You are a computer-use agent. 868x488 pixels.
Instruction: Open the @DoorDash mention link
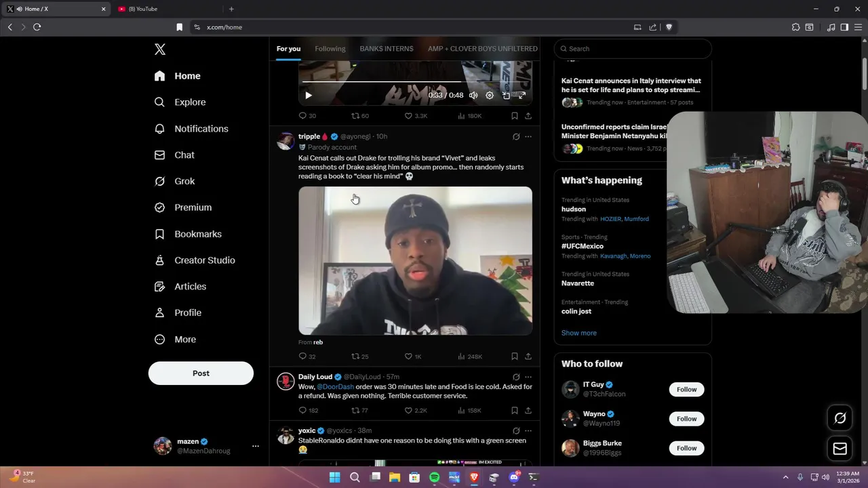click(x=335, y=386)
